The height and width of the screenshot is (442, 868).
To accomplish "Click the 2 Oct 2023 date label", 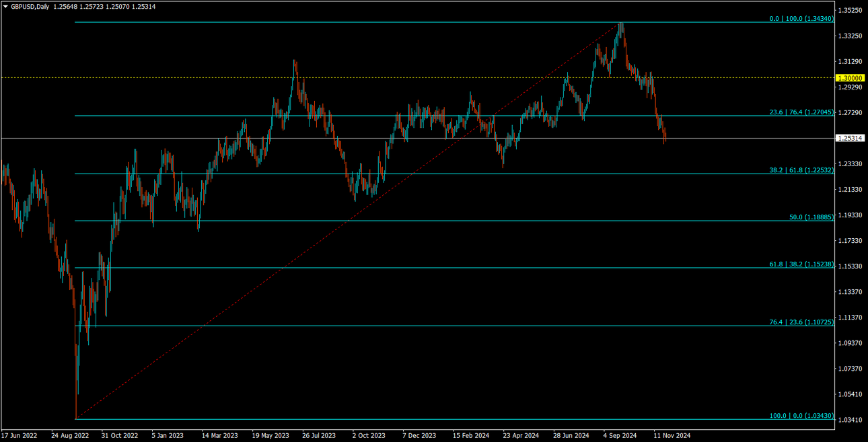I will coord(369,435).
